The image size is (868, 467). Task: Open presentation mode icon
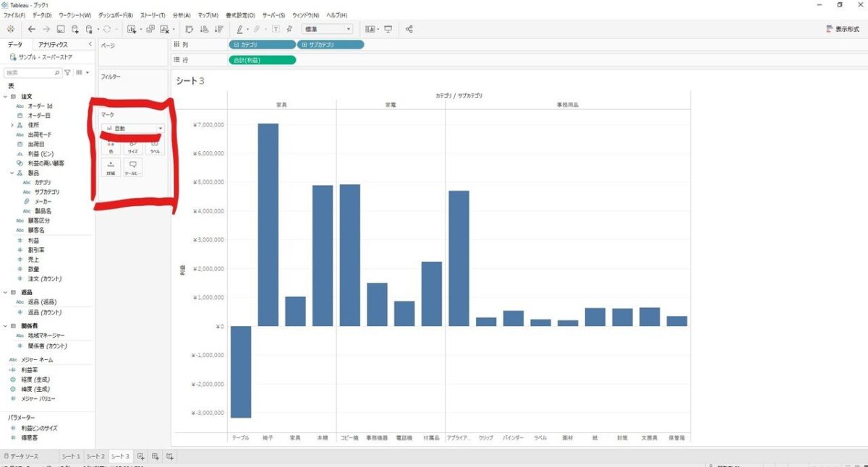click(x=388, y=30)
